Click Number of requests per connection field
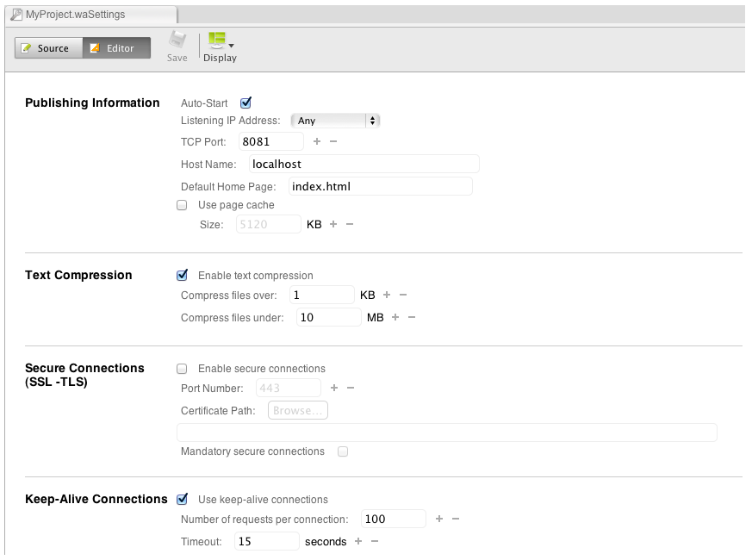752x560 pixels. pos(394,520)
